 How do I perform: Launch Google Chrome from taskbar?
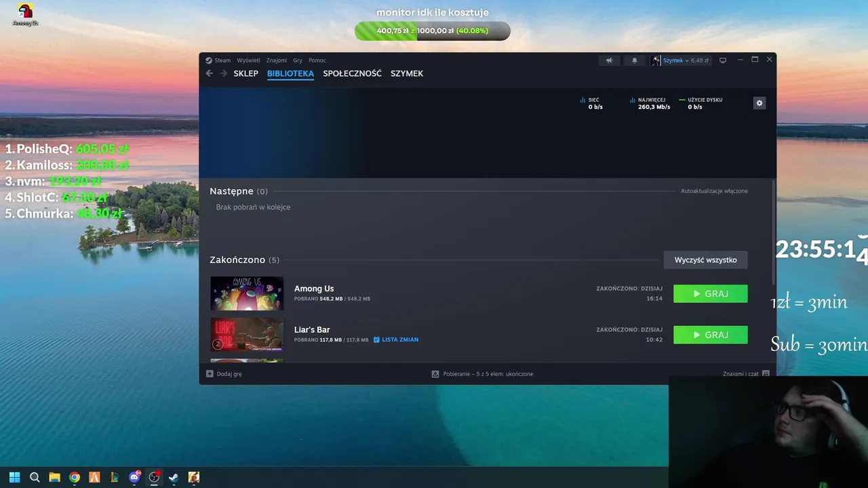point(75,477)
